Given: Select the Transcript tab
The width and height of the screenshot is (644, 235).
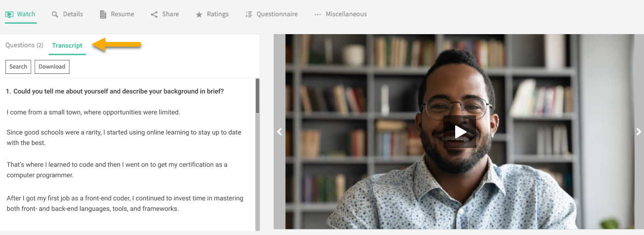Looking at the screenshot, I should coord(67,45).
